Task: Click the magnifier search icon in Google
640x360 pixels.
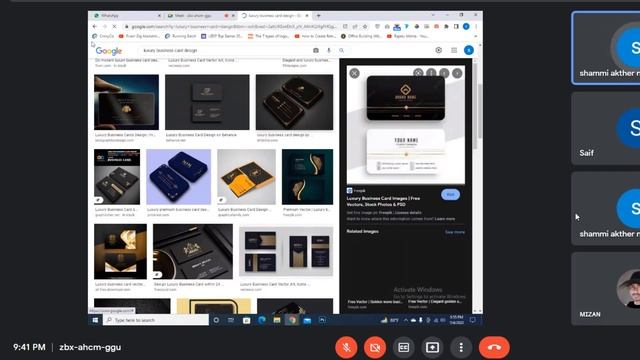Action: click(x=342, y=50)
